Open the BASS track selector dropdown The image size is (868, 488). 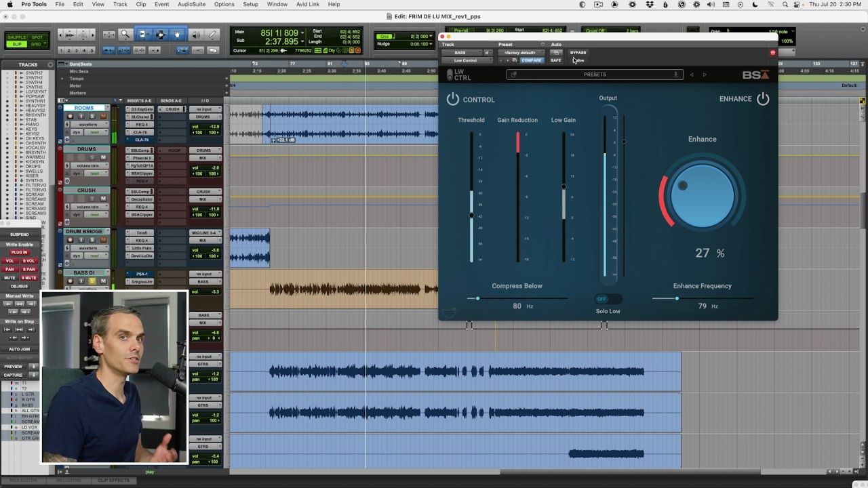[462, 52]
